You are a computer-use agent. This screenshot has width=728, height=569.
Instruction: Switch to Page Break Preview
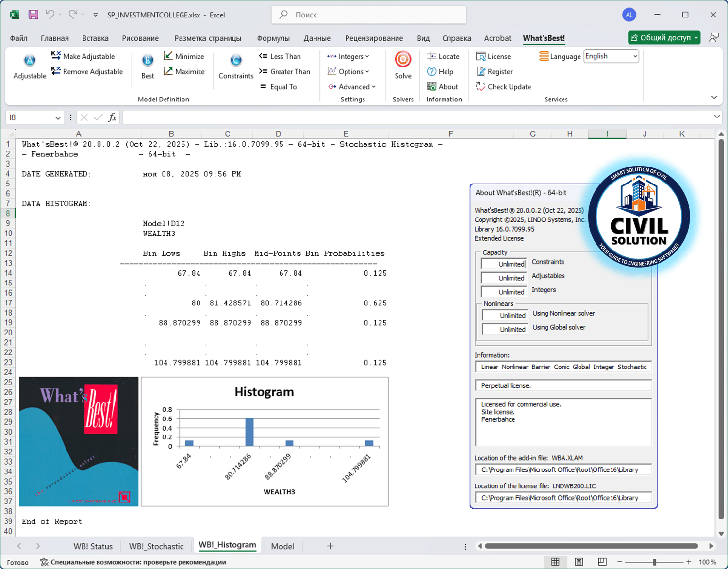pyautogui.click(x=602, y=562)
